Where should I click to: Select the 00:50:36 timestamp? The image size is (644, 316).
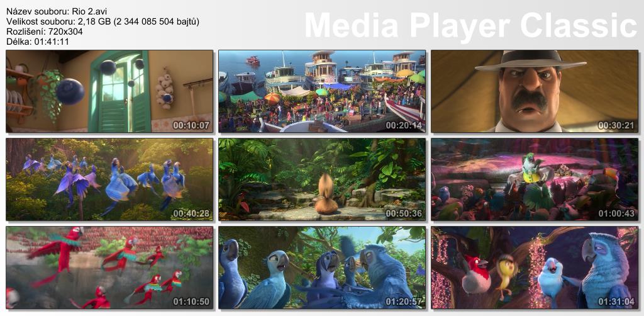pyautogui.click(x=404, y=213)
